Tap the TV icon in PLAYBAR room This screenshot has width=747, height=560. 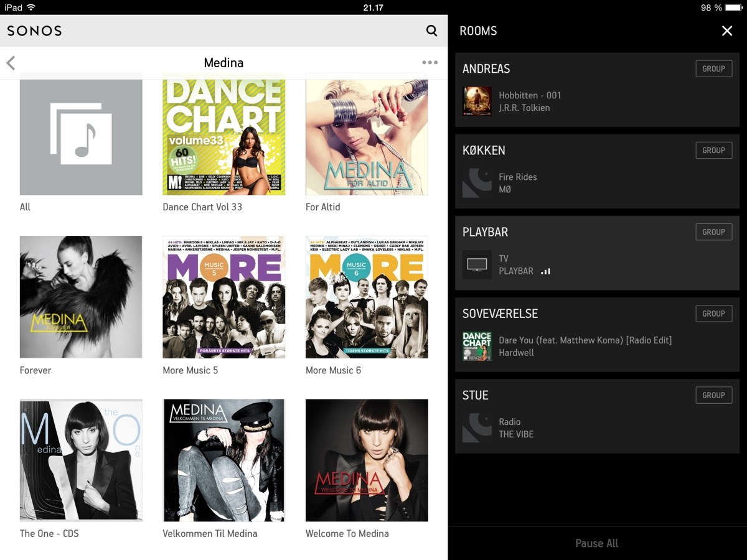[x=477, y=264]
